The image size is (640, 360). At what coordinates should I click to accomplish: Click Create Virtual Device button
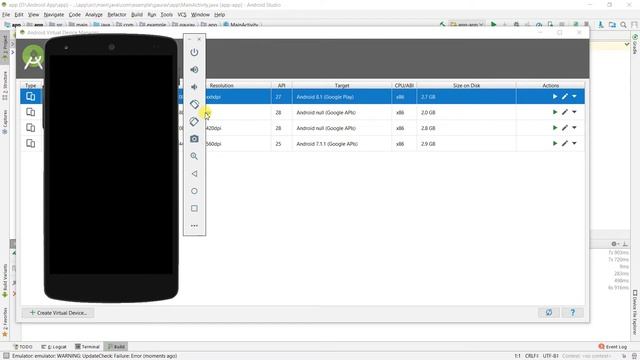pyautogui.click(x=58, y=313)
